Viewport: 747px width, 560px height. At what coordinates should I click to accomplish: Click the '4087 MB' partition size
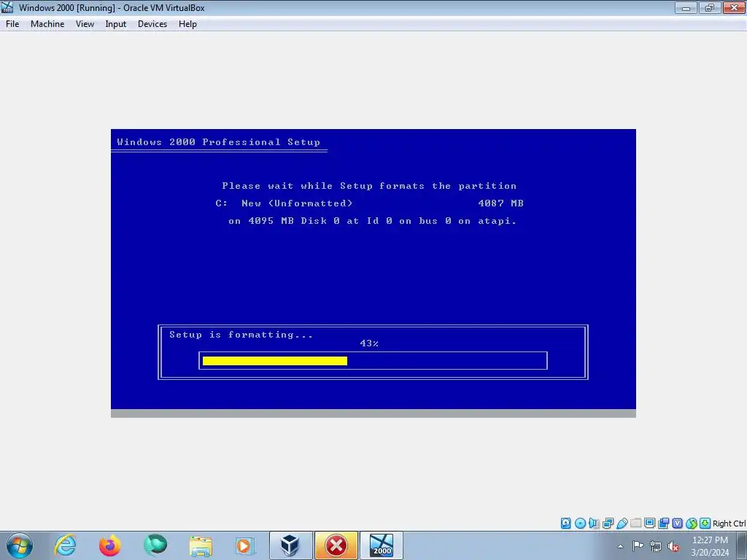[500, 203]
